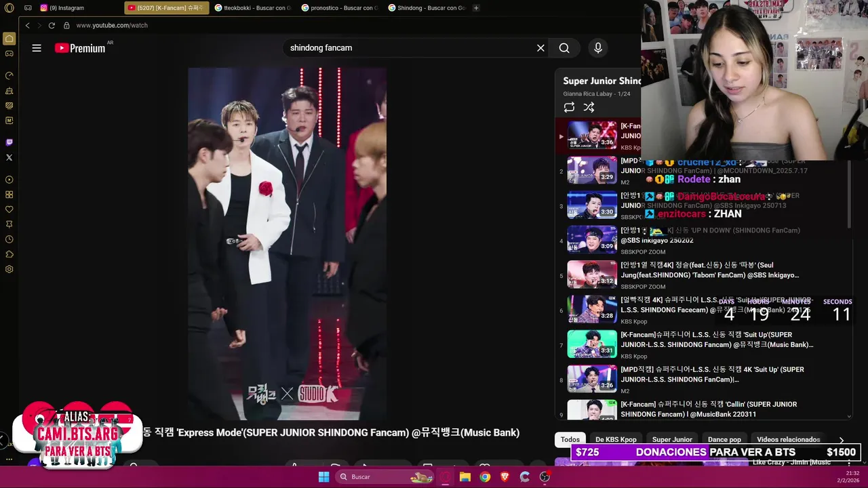The image size is (868, 488).
Task: Select the 'Videos relacionados' chip
Action: pyautogui.click(x=788, y=439)
